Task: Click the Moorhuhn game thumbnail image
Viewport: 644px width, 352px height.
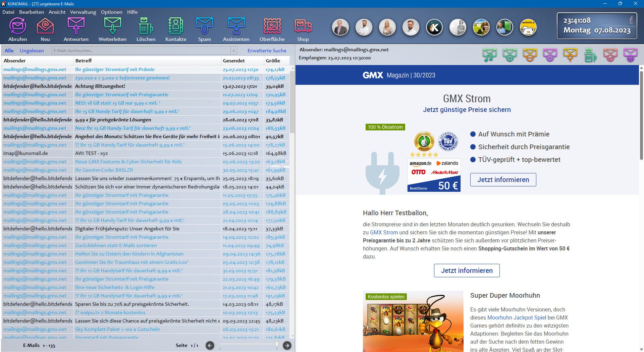Action: click(413, 321)
